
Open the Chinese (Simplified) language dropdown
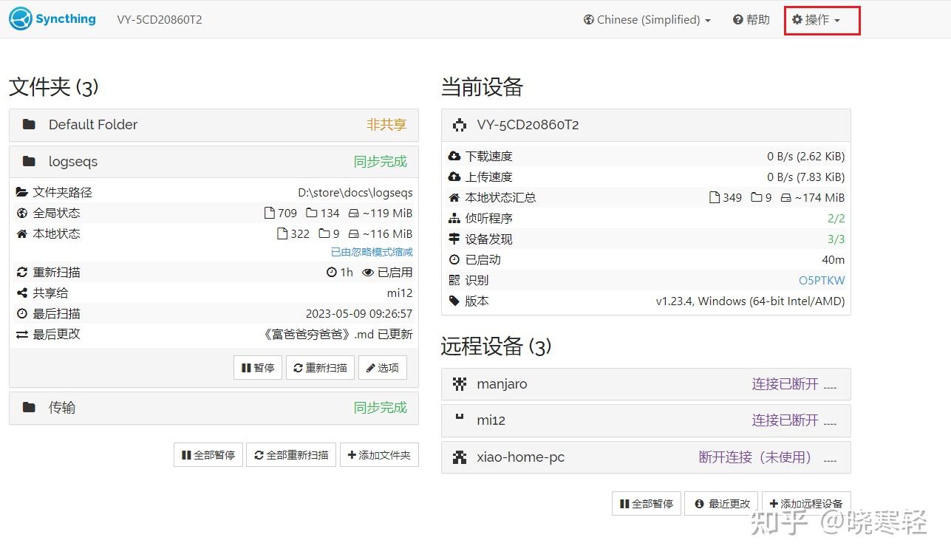coord(647,20)
